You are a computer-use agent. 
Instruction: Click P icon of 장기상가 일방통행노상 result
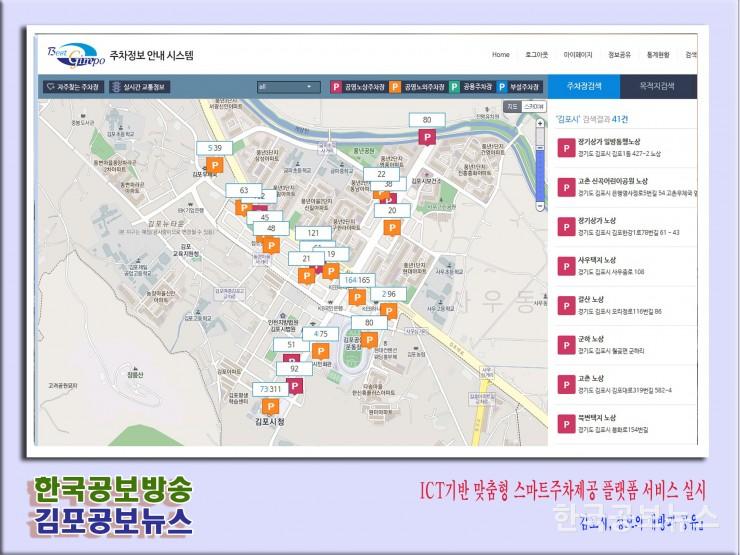(566, 148)
